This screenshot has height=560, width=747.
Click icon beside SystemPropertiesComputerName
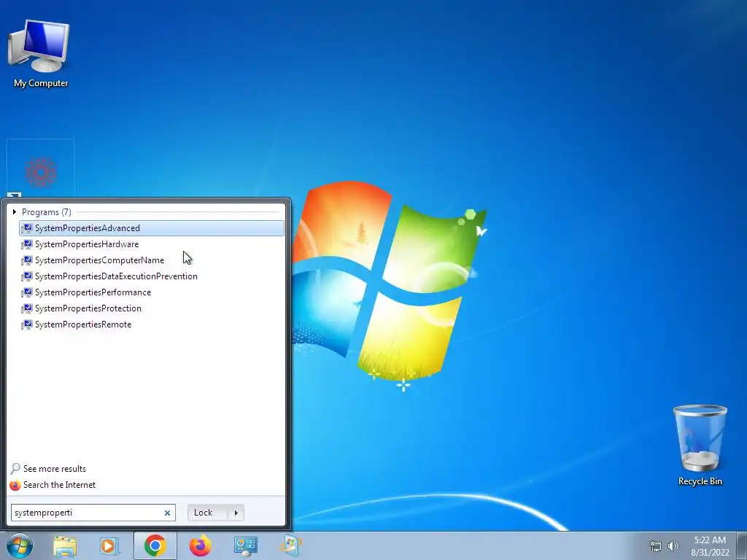tap(27, 260)
